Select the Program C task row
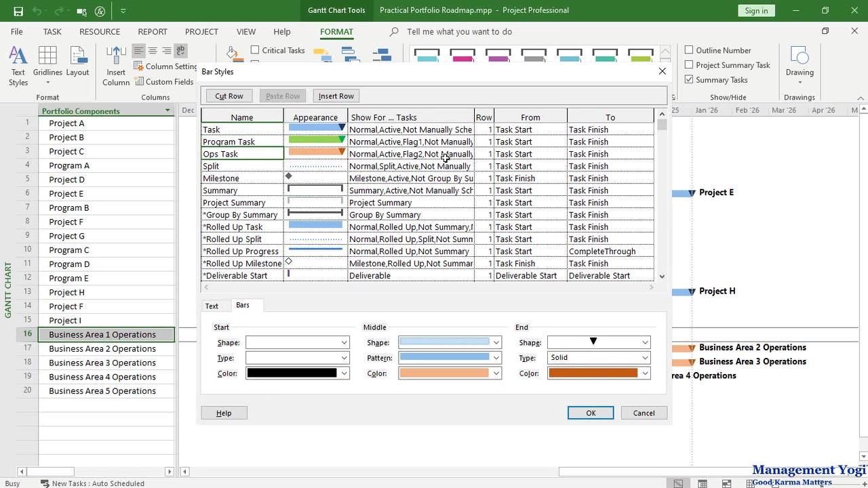The image size is (868, 488). point(106,250)
